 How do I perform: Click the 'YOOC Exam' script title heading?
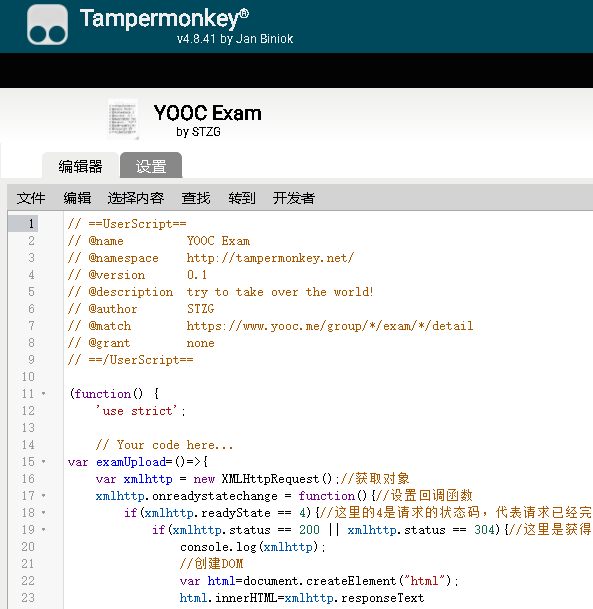[x=207, y=113]
